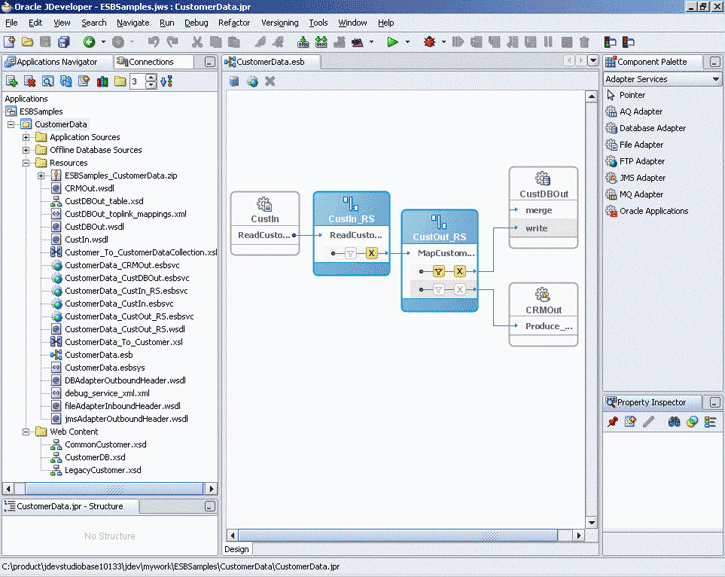Open the File menu

click(12, 23)
